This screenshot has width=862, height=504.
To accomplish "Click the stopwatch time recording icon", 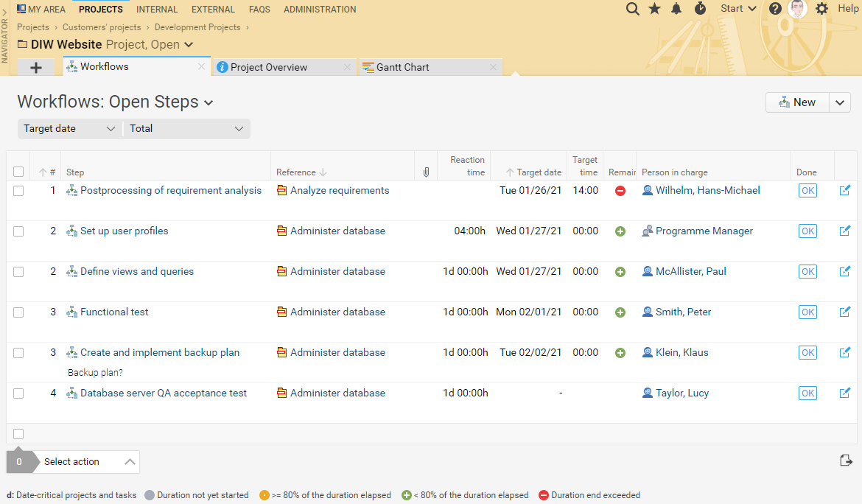I will tap(700, 9).
